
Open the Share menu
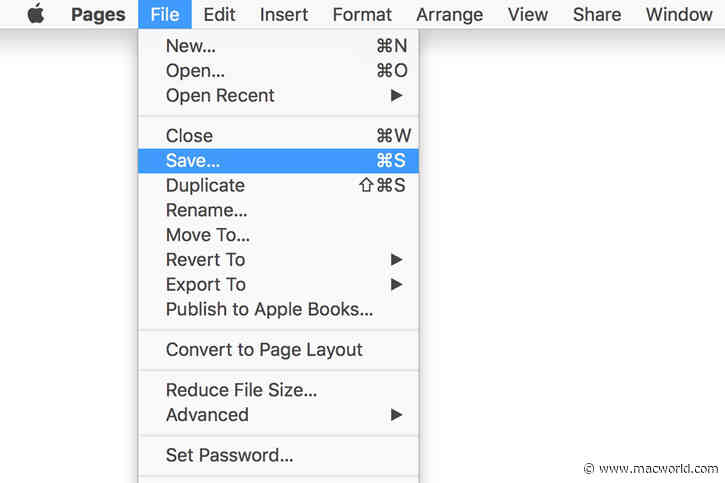coord(597,14)
